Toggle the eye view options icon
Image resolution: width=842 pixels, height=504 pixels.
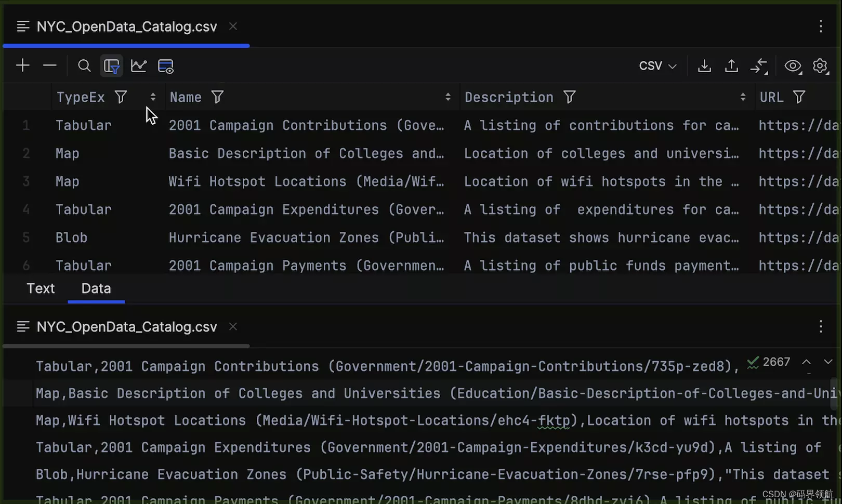(x=793, y=66)
